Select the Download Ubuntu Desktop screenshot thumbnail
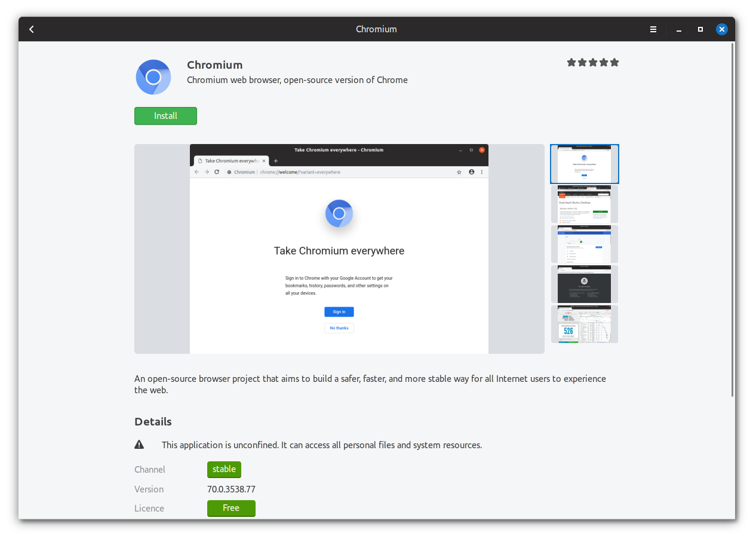 585,204
